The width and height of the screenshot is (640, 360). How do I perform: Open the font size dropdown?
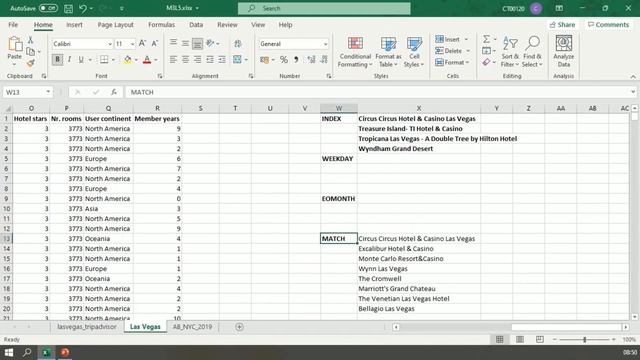coord(132,44)
